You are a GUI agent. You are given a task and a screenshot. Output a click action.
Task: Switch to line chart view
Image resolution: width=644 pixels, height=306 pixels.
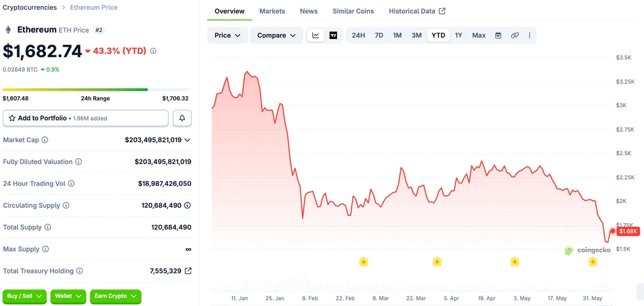pos(316,35)
